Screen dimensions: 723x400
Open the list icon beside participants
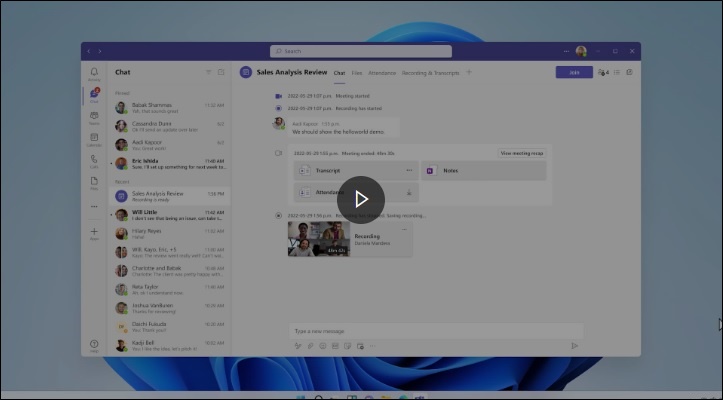(x=617, y=72)
